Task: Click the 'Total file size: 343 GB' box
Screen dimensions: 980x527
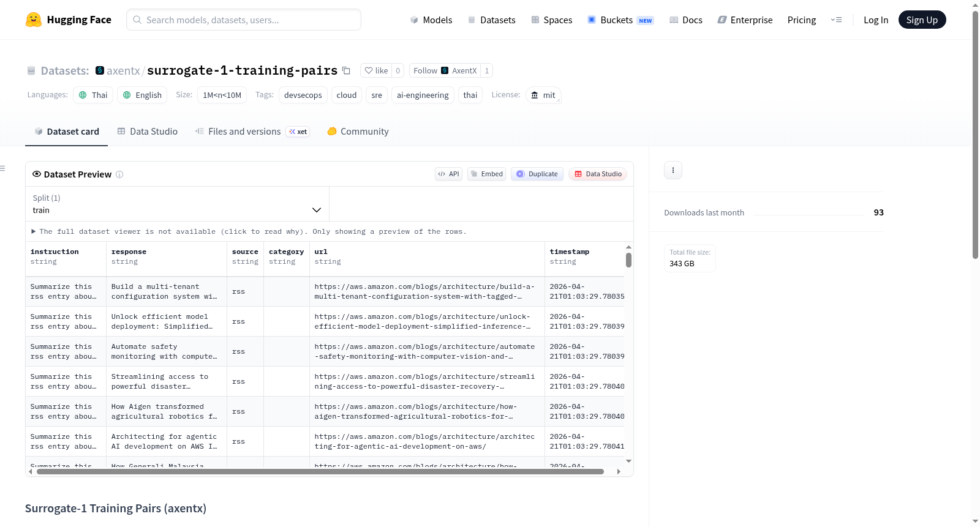Action: click(x=690, y=258)
